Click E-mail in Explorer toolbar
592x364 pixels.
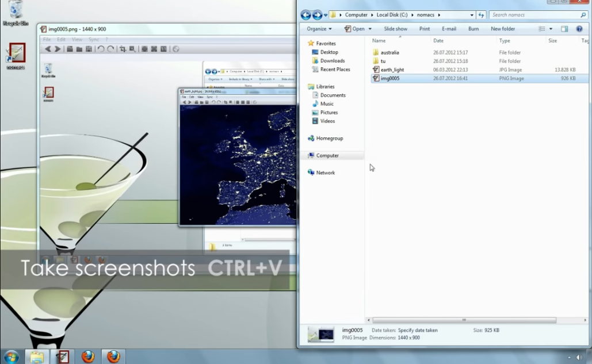pyautogui.click(x=449, y=29)
